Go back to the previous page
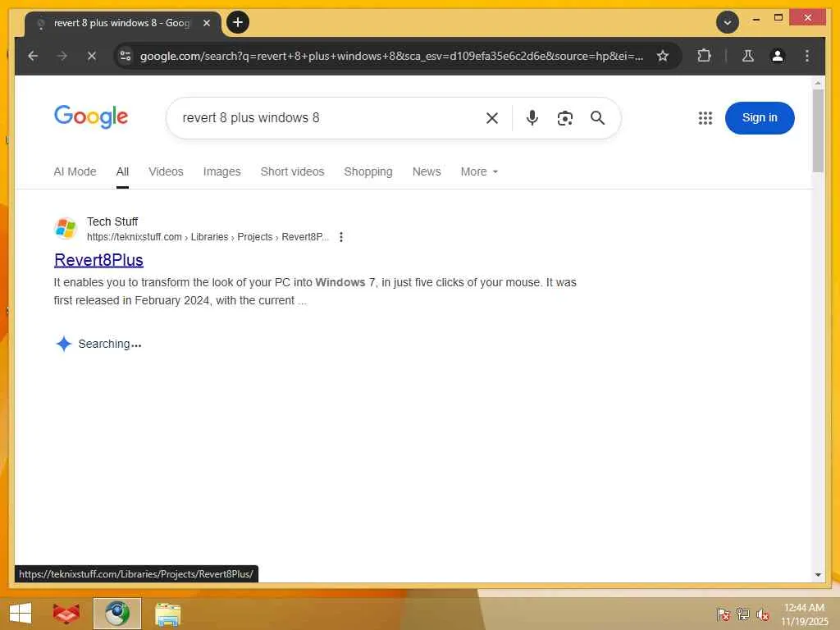The height and width of the screenshot is (630, 840). click(x=33, y=56)
